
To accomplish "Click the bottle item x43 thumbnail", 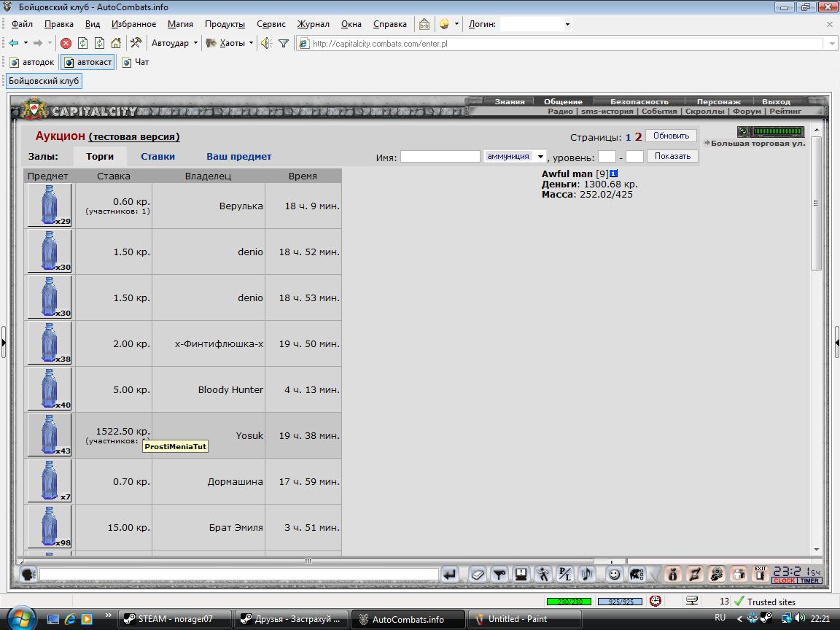I will pos(50,435).
